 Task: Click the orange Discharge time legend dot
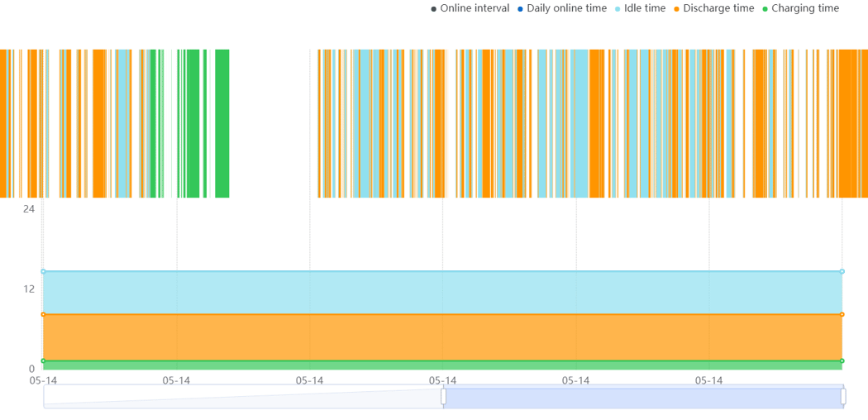(676, 9)
